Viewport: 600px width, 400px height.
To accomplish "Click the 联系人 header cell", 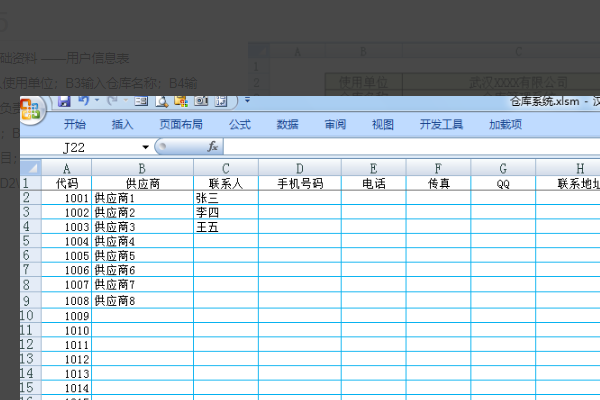I will coord(226,183).
